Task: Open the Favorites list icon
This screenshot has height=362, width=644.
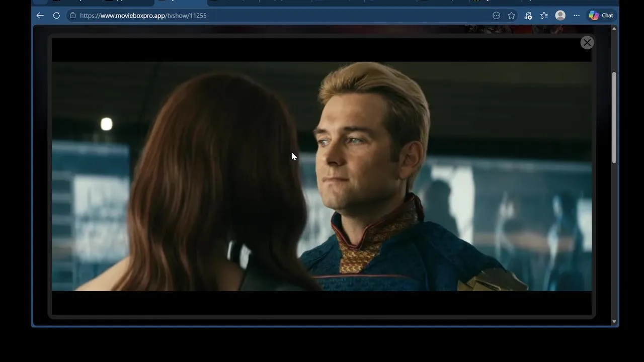Action: pos(544,16)
